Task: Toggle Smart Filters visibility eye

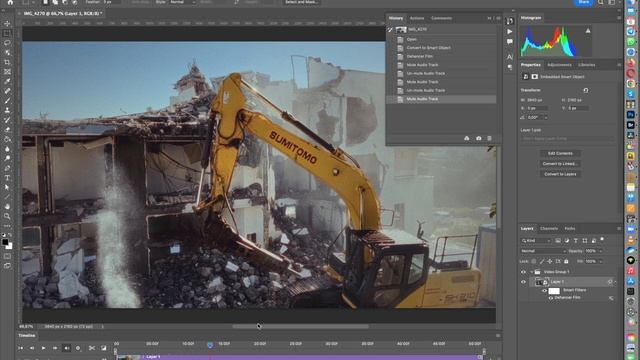Action: pos(544,291)
